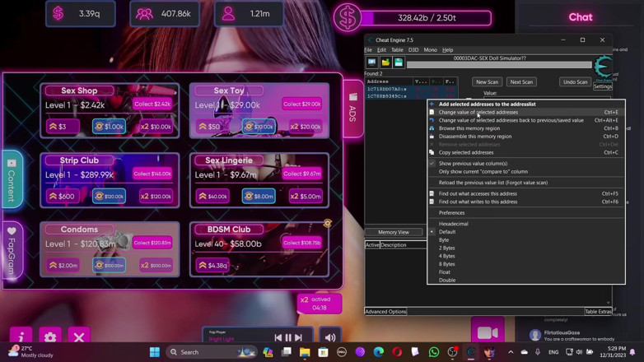The image size is (644, 362).
Task: Click the single person icon showing 1.21m
Action: pyautogui.click(x=228, y=13)
